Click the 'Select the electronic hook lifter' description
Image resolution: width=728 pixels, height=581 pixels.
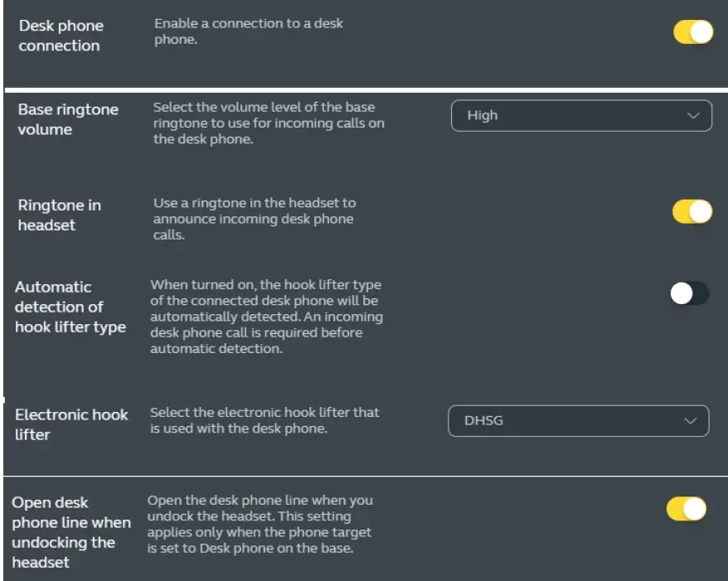(265, 420)
